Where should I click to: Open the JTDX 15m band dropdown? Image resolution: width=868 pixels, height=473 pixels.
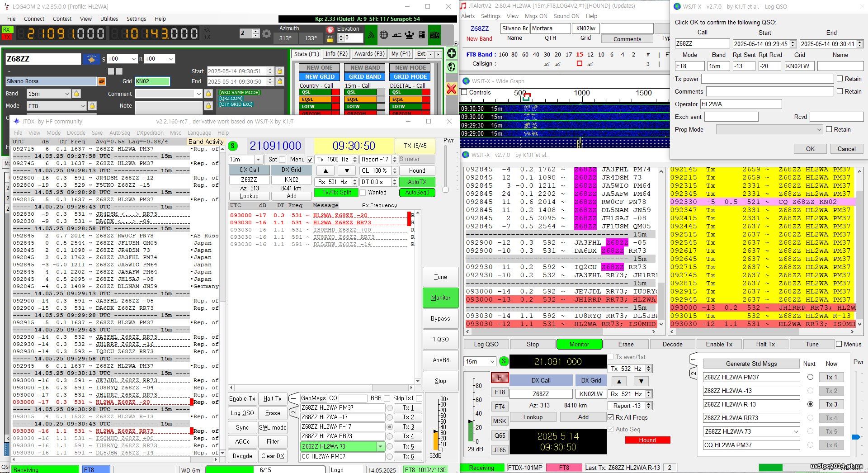point(258,159)
